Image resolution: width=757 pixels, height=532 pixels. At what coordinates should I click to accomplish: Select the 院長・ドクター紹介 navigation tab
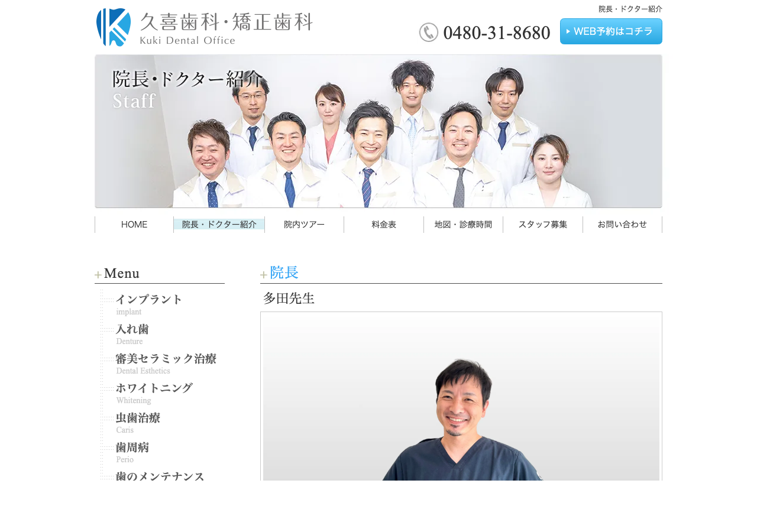(219, 225)
